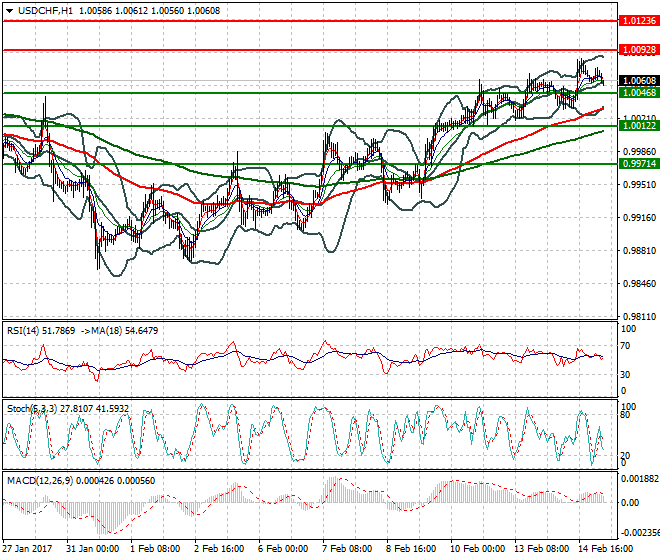Select the 10 Feb 00:00 time axis label

477,549
